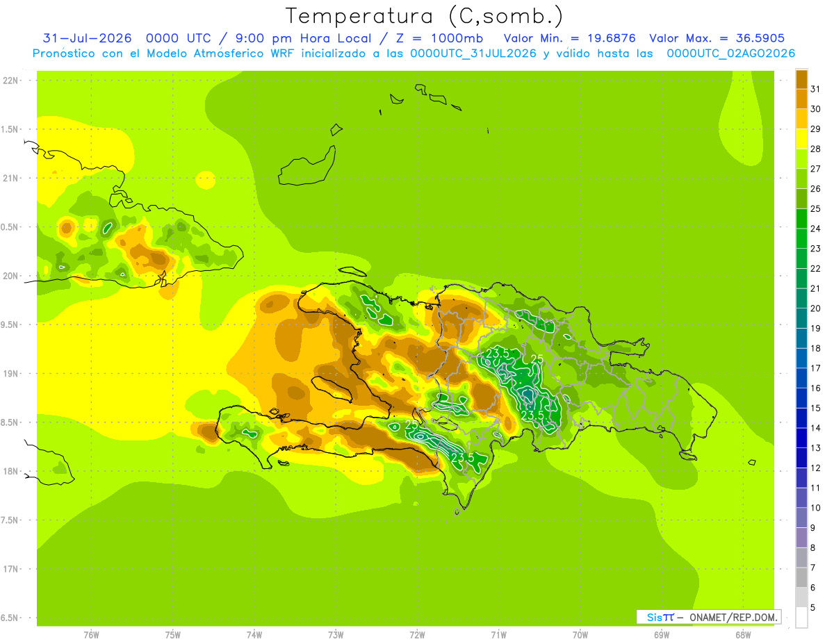Click the longitude label "72W"
This screenshot has height=644, width=834.
point(417,635)
